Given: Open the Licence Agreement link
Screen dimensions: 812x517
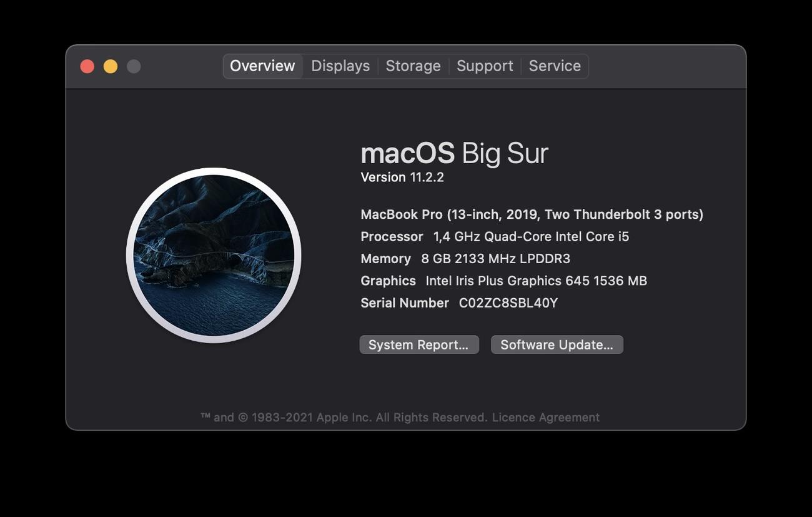Looking at the screenshot, I should (x=545, y=418).
